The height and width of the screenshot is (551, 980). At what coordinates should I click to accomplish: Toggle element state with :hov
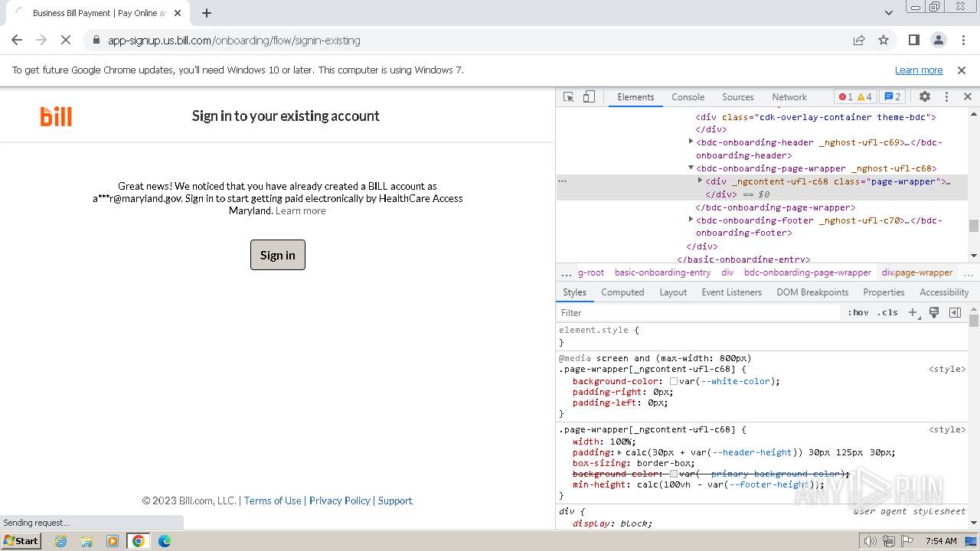(857, 312)
